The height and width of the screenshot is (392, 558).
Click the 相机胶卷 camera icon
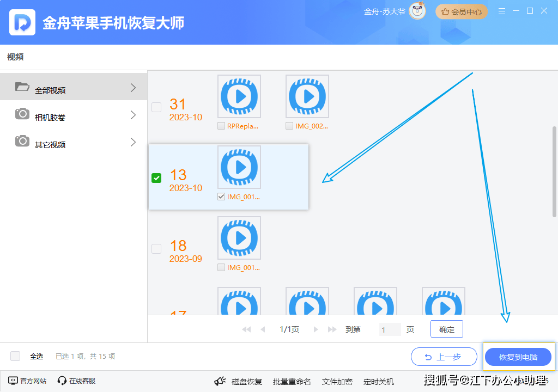(22, 114)
